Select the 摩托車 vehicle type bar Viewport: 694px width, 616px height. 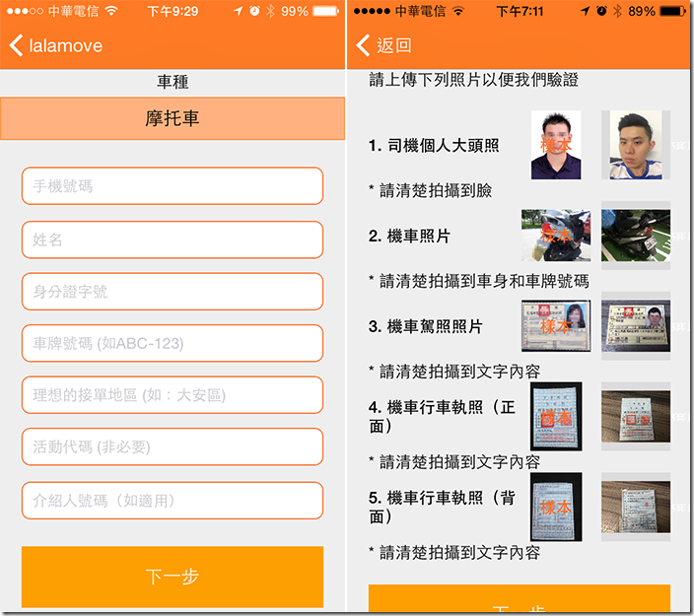[x=173, y=118]
